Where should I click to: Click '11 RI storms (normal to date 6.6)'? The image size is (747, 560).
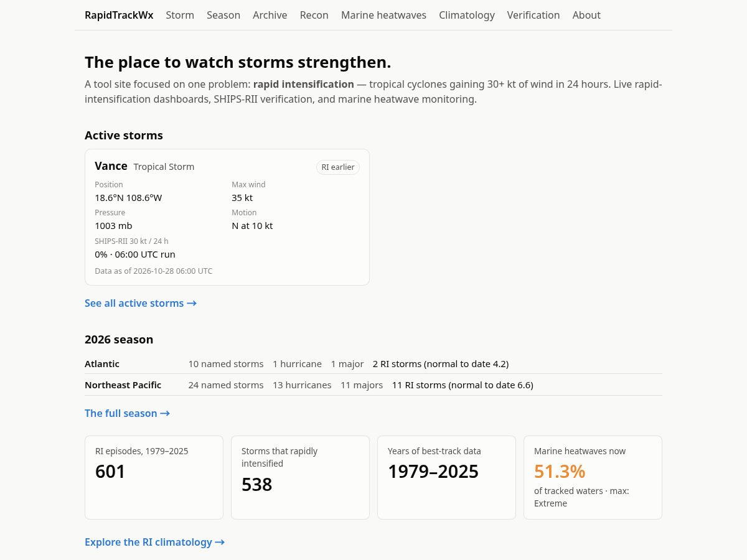click(x=463, y=385)
